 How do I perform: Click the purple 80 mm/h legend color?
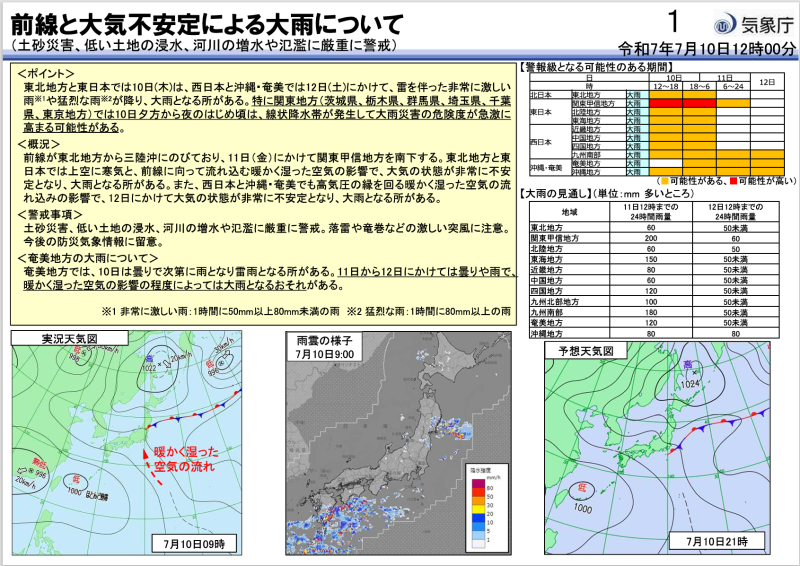[x=478, y=483]
